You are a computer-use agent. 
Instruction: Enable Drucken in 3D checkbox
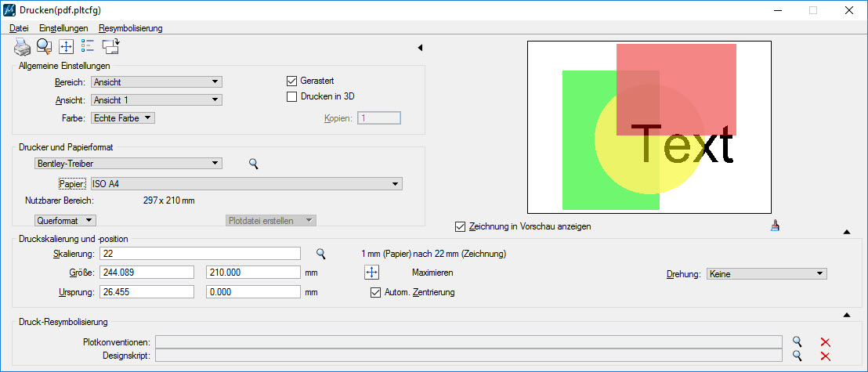(292, 96)
